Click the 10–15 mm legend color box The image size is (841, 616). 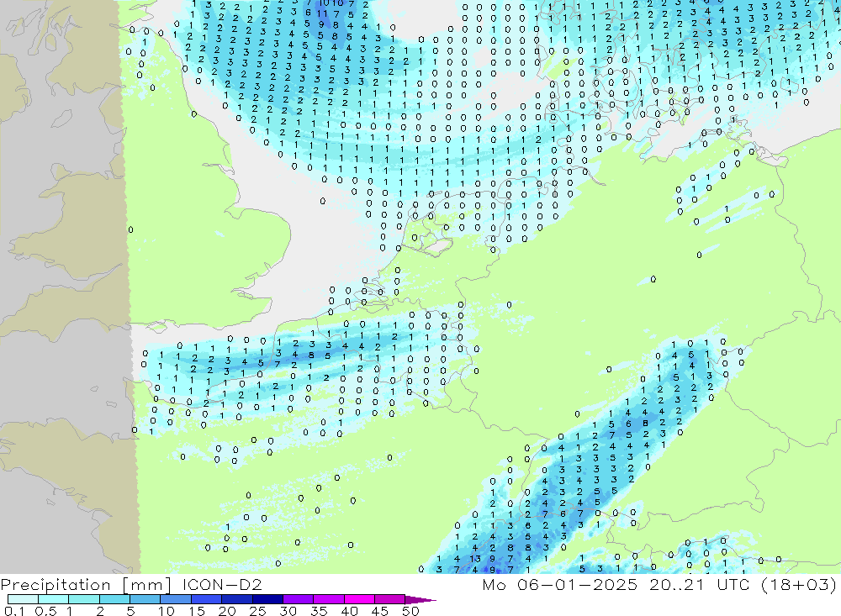[x=176, y=599]
